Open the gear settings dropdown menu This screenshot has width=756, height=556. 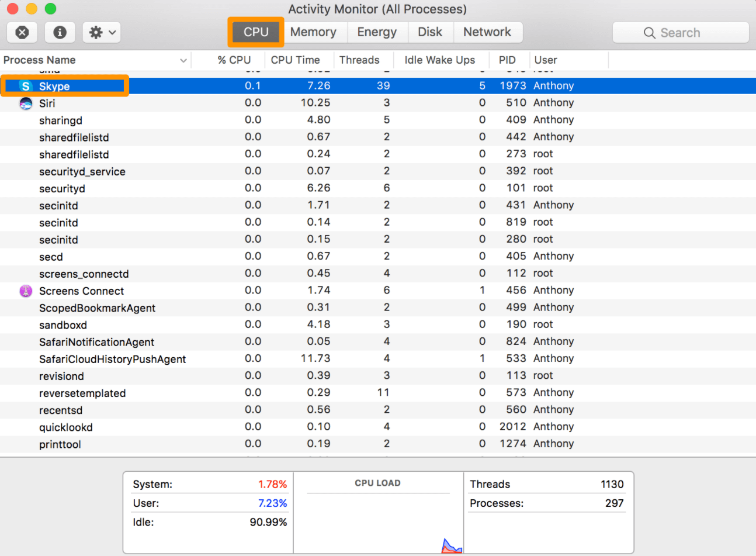click(100, 32)
